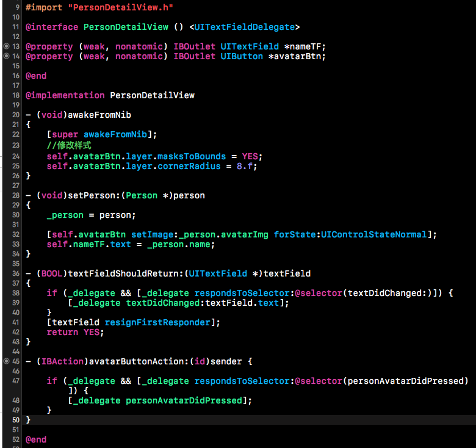476x448 pixels.
Task: Click line number 9 in the gutter
Action: coord(17,7)
